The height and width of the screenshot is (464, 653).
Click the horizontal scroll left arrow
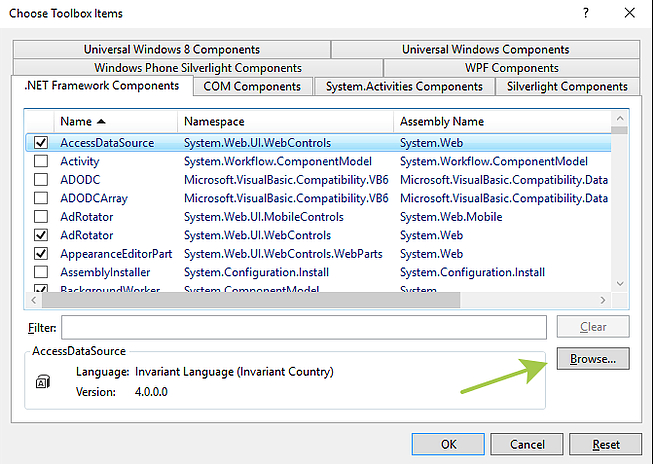[x=34, y=300]
